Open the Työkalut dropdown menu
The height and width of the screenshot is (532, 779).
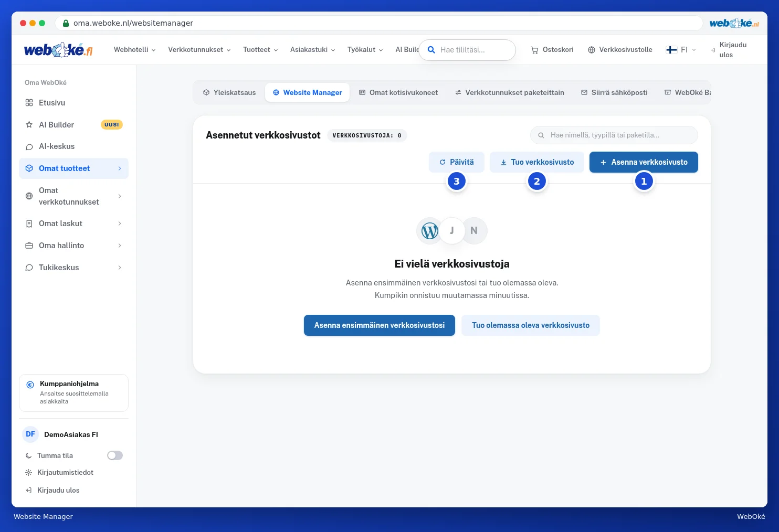[x=365, y=50]
